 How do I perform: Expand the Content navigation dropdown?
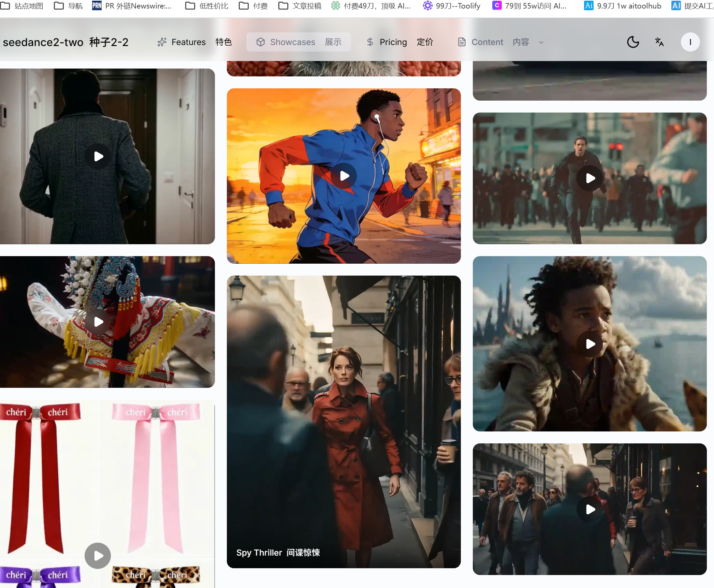pos(541,42)
